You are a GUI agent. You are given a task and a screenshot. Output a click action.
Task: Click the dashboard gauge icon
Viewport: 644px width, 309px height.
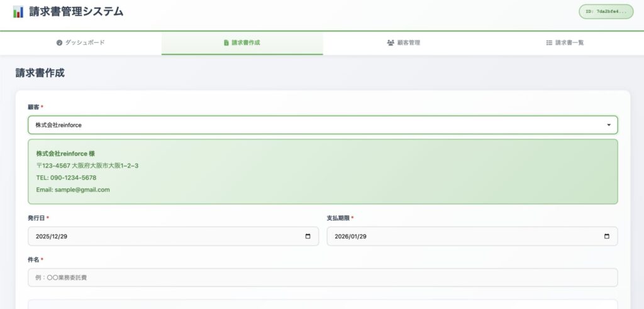tap(59, 43)
